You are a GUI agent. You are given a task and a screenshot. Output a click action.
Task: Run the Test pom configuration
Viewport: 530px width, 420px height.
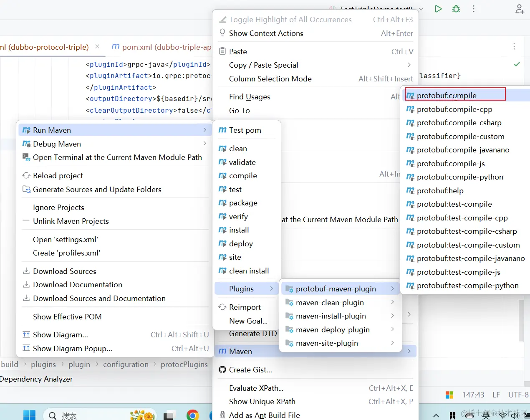pyautogui.click(x=247, y=130)
